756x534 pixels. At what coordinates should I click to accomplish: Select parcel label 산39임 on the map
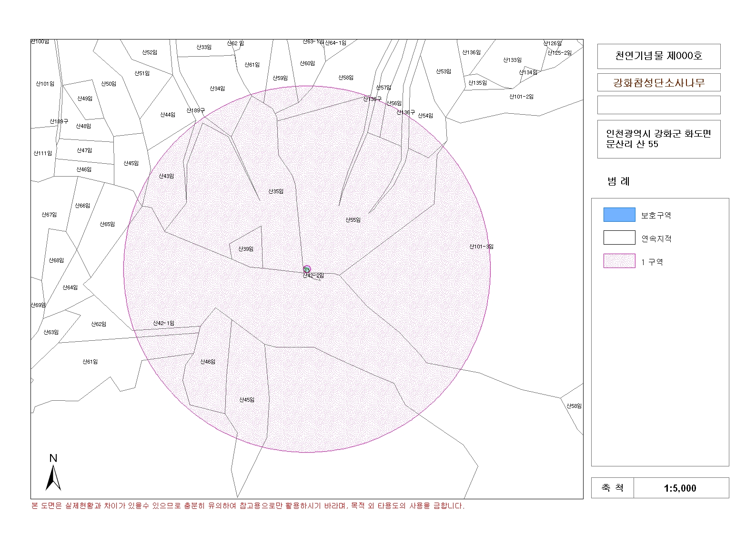click(x=246, y=249)
